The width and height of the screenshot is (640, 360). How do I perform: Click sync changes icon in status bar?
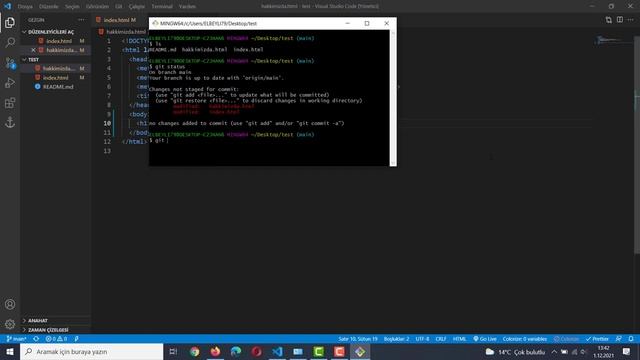[x=36, y=339]
